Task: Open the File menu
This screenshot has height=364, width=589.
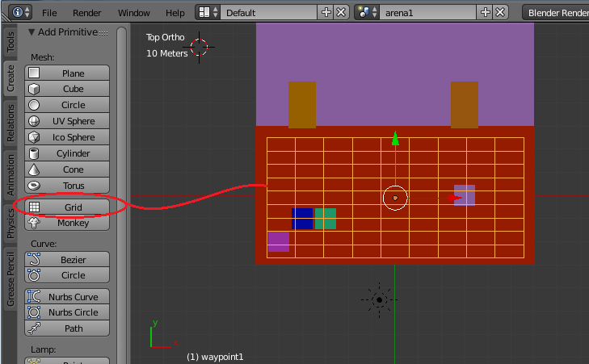Action: [x=49, y=13]
